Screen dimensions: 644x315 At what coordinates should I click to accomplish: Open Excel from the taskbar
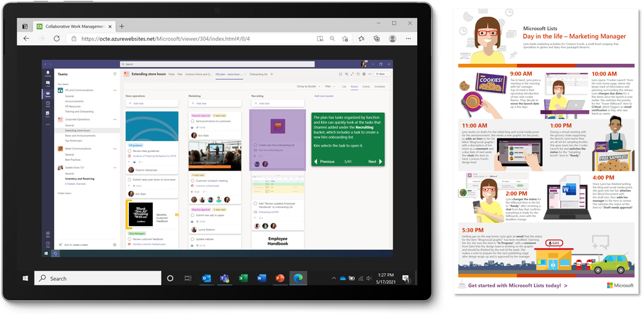point(243,278)
